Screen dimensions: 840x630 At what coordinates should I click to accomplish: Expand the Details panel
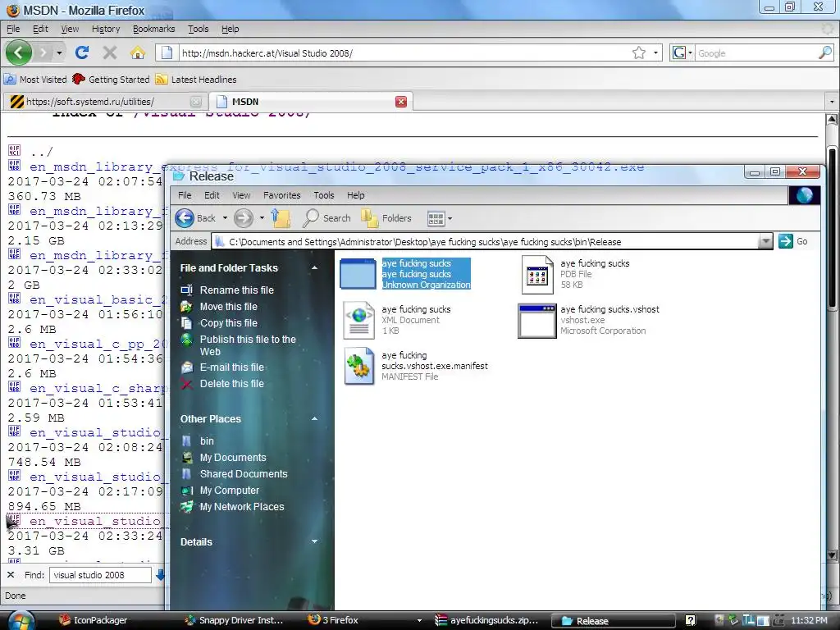click(x=314, y=541)
